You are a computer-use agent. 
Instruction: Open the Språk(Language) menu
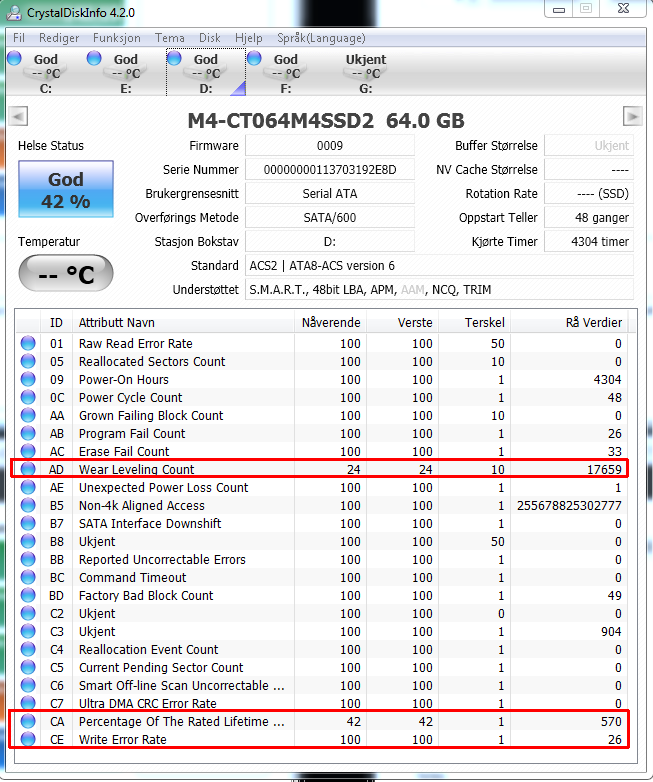point(321,38)
